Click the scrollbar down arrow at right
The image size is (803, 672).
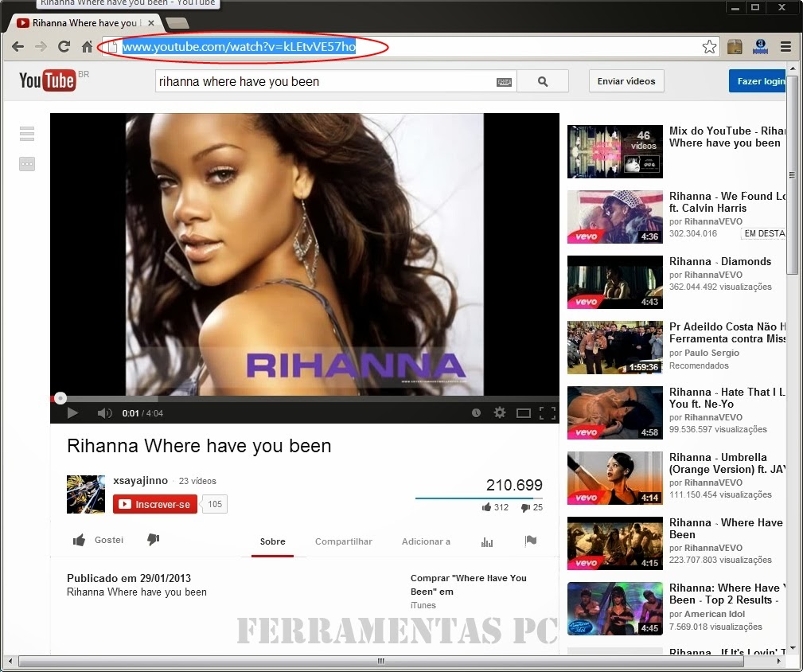tap(792, 648)
